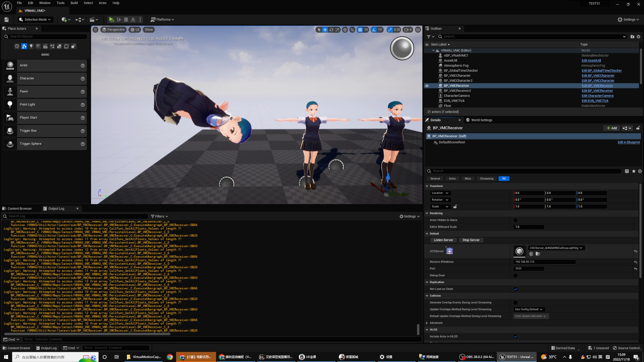Open the Build menu
The width and height of the screenshot is (644, 362).
click(x=74, y=3)
